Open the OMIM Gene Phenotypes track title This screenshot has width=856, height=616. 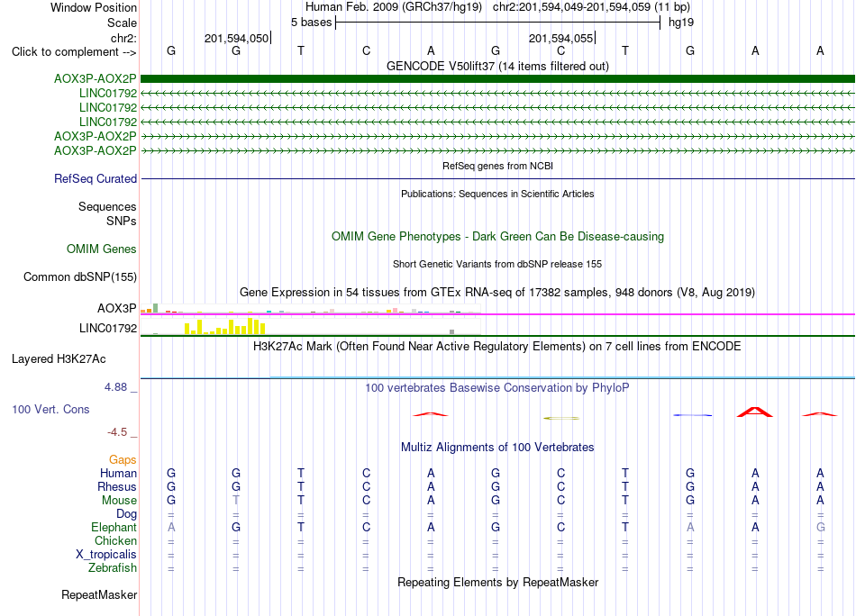point(497,236)
